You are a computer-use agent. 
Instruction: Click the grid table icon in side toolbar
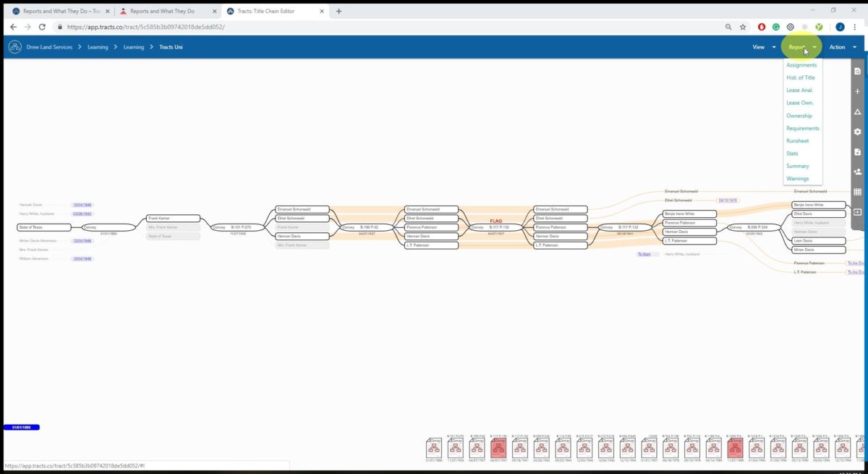[858, 192]
